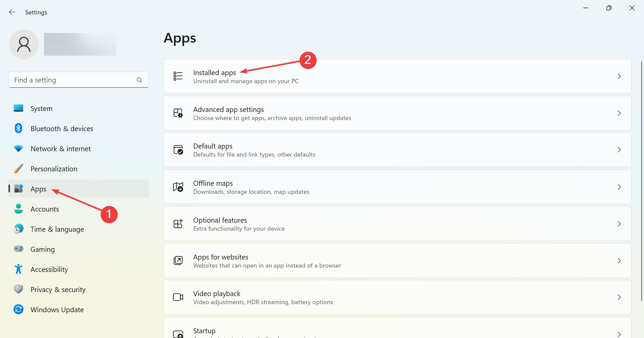Open Installed apps title

pos(215,73)
